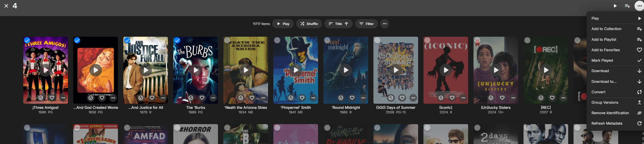This screenshot has width=644, height=144.
Task: Favorite 'Pimpernel' Smith with heart icon
Action: point(302,98)
